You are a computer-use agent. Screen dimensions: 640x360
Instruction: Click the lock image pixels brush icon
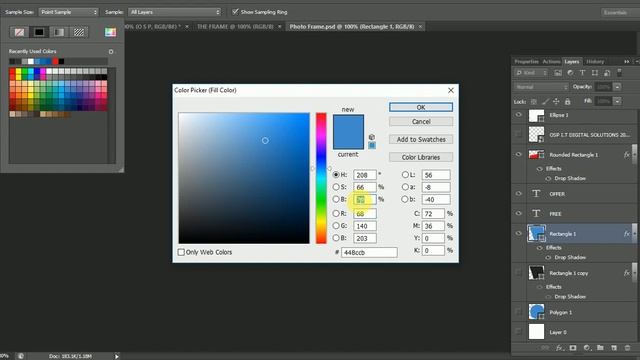(x=545, y=101)
